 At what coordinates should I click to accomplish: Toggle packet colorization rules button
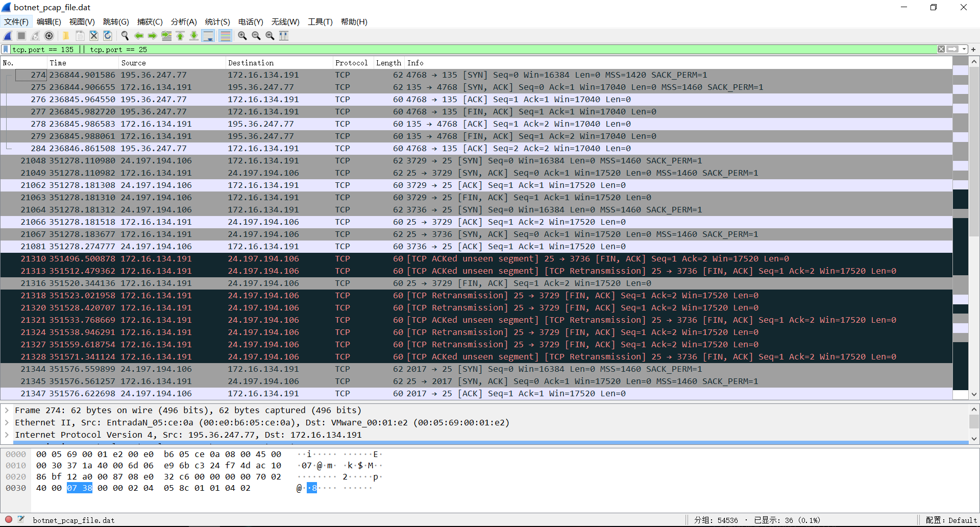[x=225, y=36]
